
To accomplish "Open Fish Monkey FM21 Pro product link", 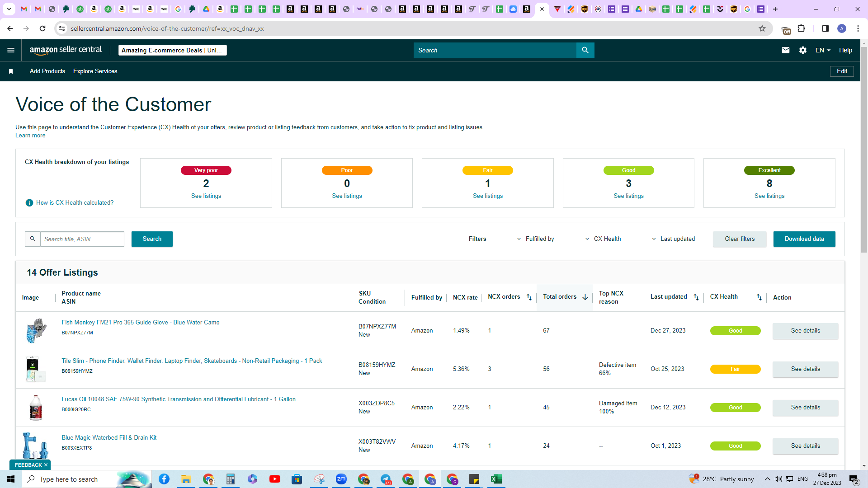I will (141, 323).
